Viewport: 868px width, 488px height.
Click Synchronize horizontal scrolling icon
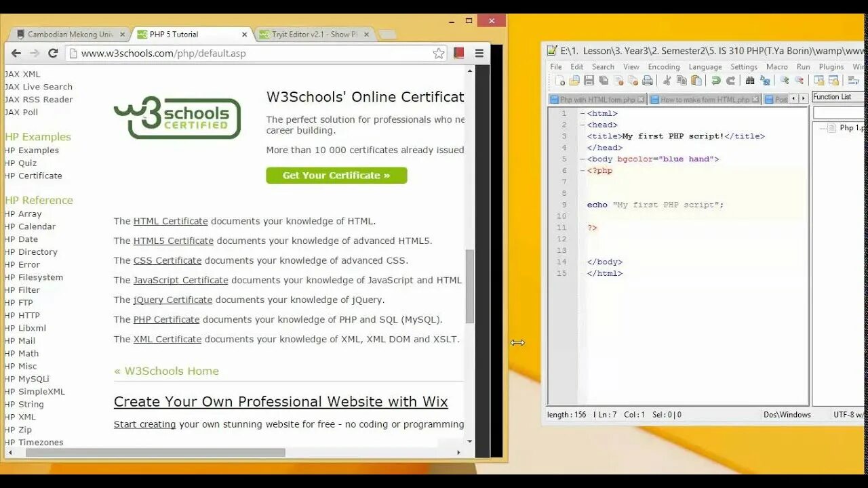[x=833, y=81]
